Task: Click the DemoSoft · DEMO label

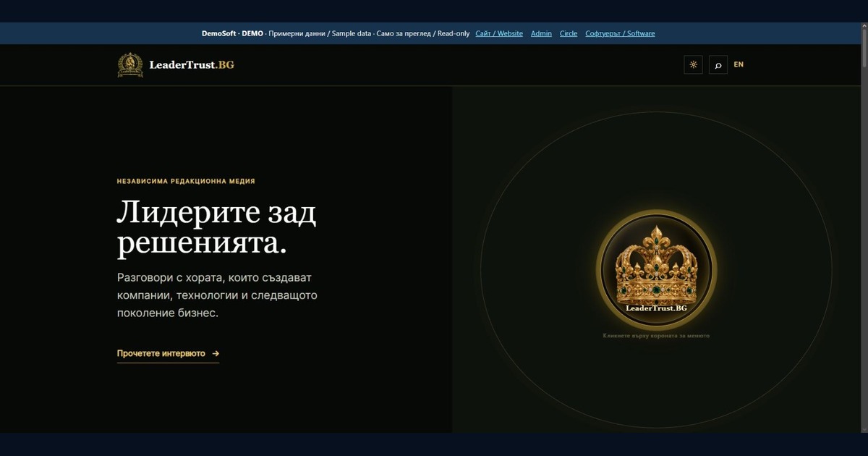Action: [232, 33]
